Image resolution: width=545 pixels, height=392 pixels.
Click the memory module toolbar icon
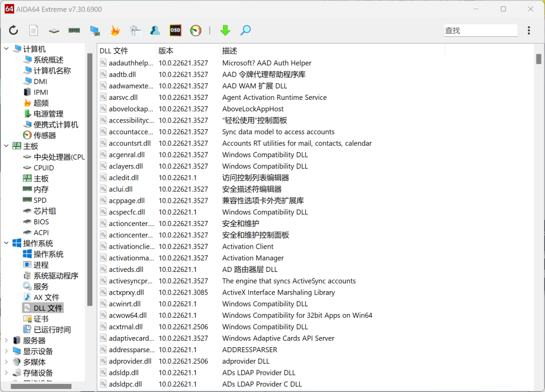(74, 31)
